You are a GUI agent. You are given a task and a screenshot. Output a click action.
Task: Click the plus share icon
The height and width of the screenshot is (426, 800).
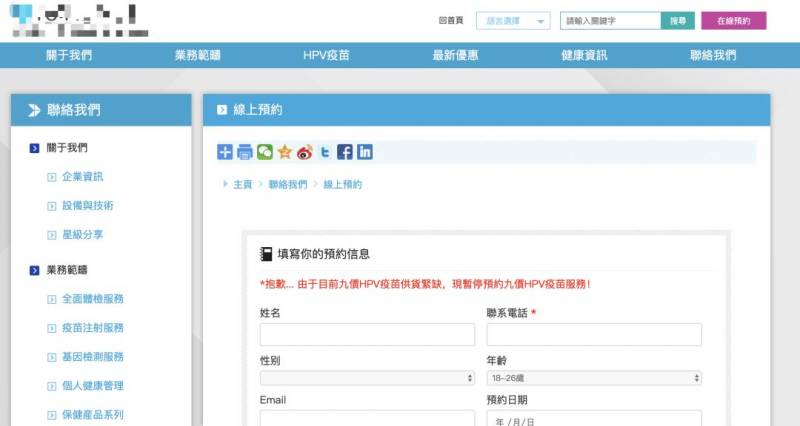pos(225,152)
